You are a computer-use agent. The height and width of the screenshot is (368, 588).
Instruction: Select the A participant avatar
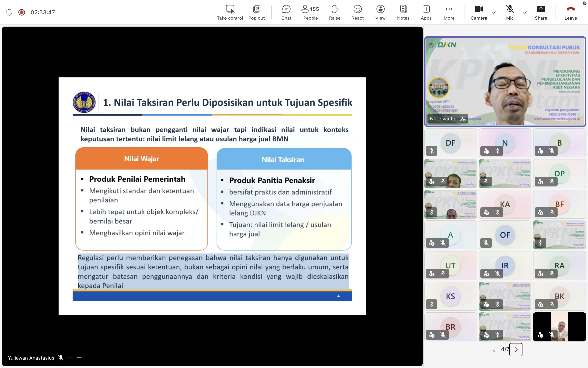pyautogui.click(x=450, y=235)
